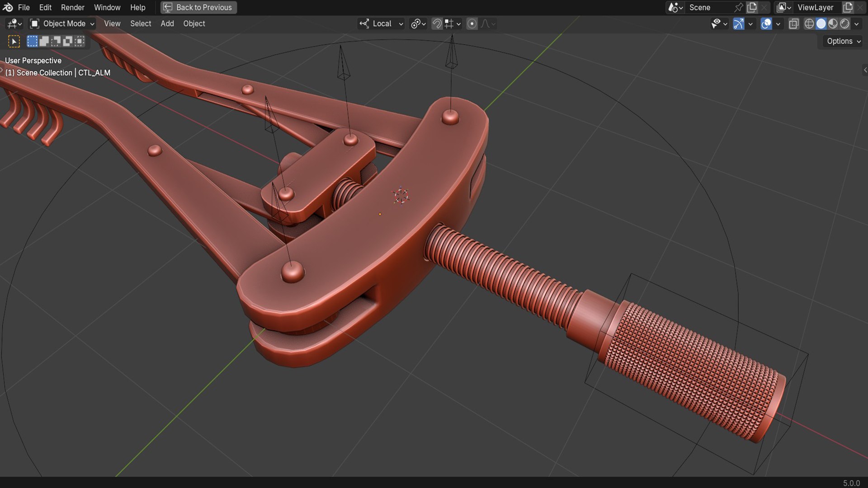Viewport: 868px width, 488px height.
Task: Toggle proportional editing
Action: pos(472,23)
